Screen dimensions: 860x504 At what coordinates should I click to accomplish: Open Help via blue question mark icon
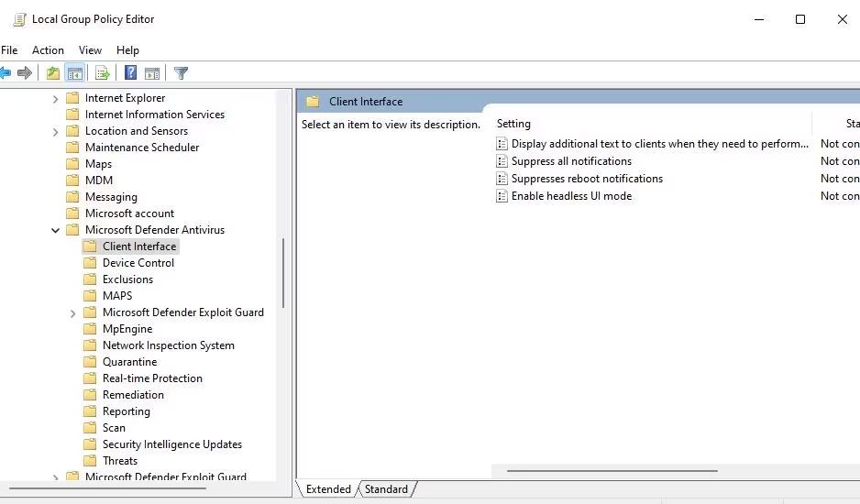tap(130, 73)
